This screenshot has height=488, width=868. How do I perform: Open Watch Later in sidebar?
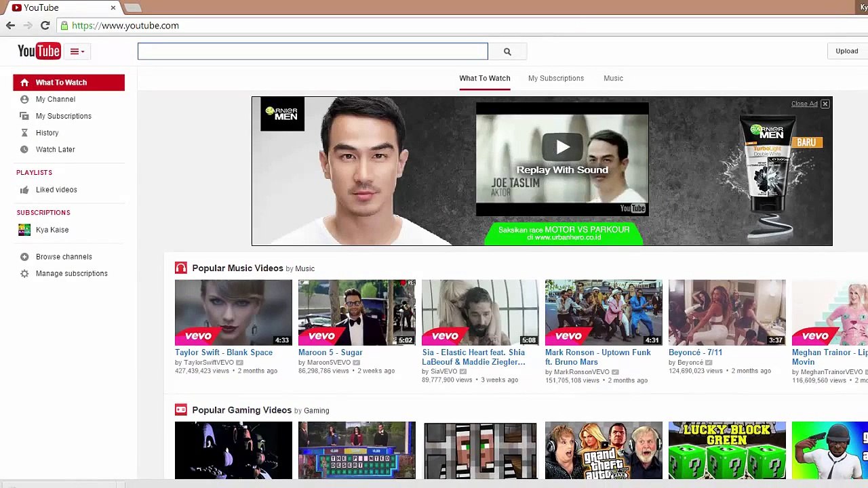[56, 149]
